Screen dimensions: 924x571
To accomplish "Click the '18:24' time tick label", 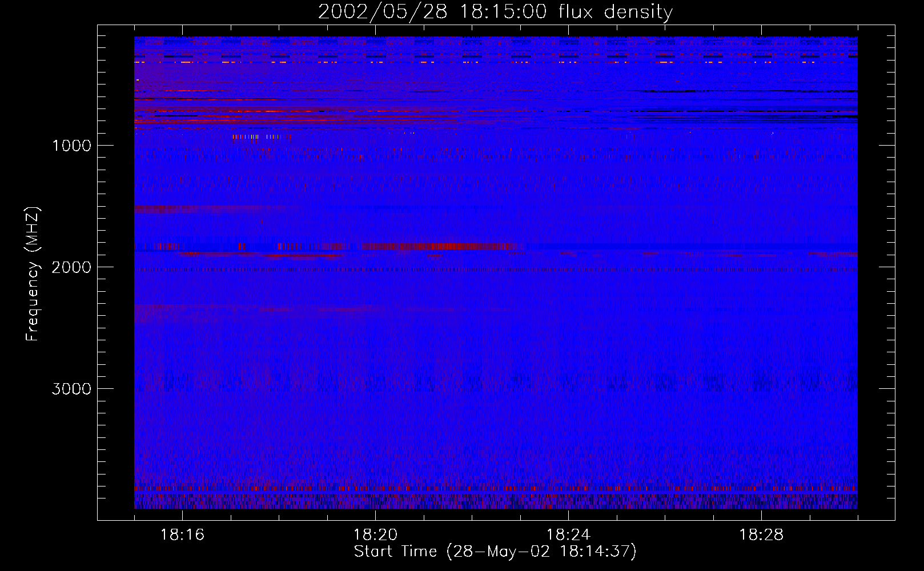I will pyautogui.click(x=568, y=535).
